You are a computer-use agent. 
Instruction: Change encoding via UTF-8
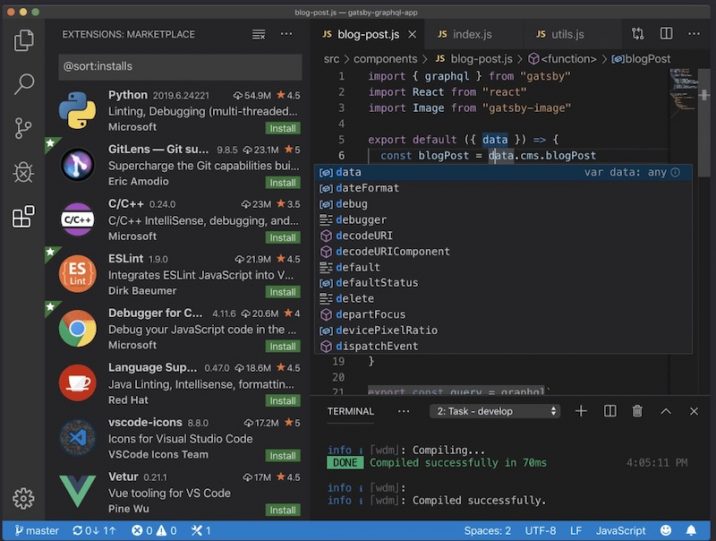(540, 530)
